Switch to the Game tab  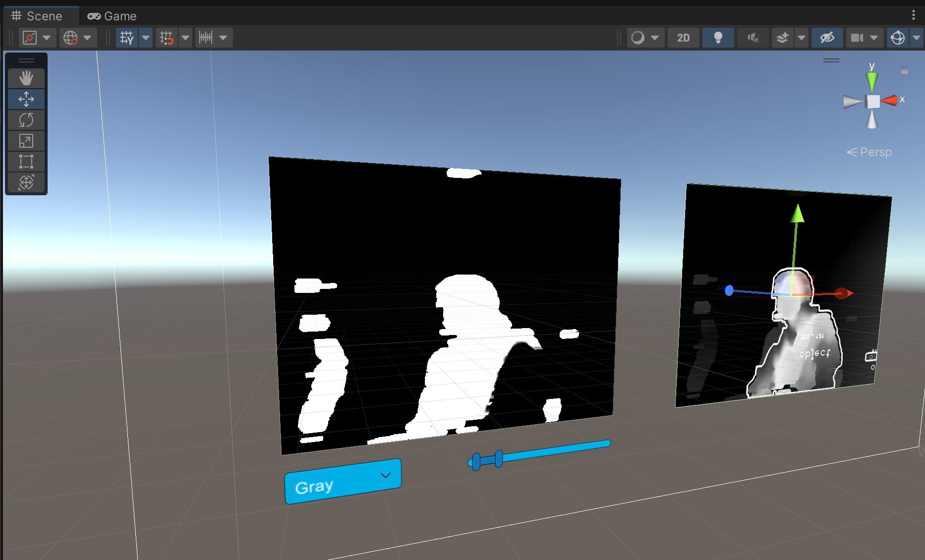click(x=112, y=15)
